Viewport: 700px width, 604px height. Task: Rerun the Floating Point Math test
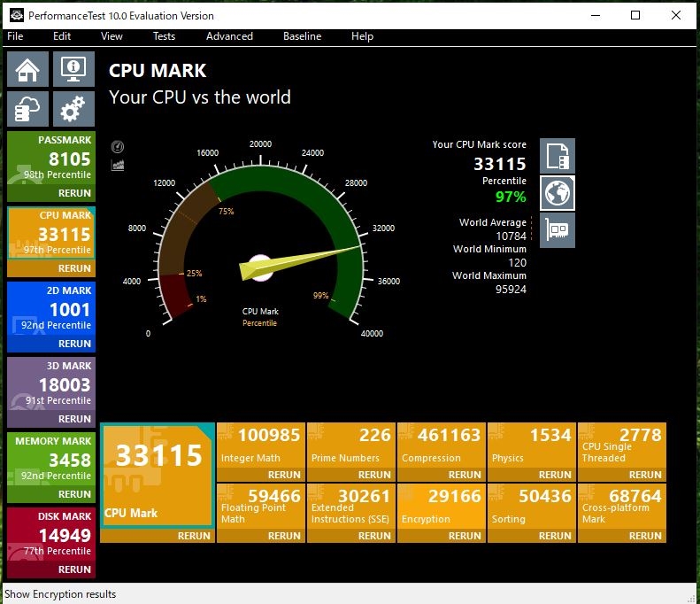[261, 536]
